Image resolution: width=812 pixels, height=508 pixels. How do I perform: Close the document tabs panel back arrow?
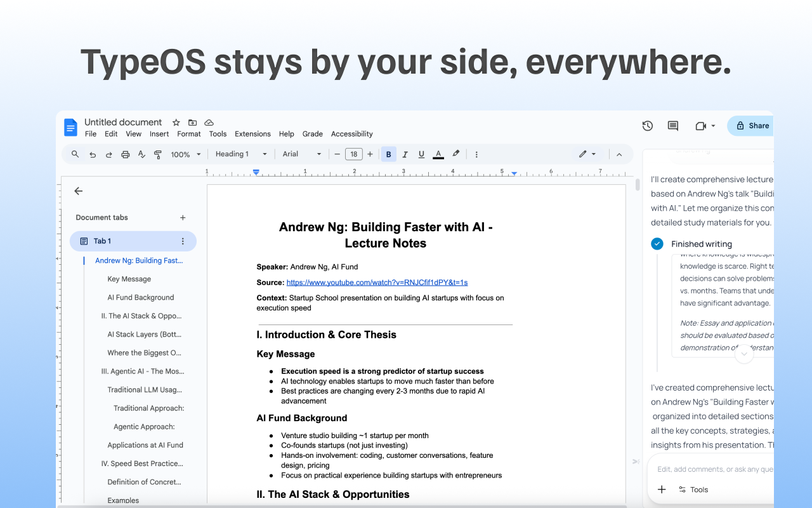[78, 191]
